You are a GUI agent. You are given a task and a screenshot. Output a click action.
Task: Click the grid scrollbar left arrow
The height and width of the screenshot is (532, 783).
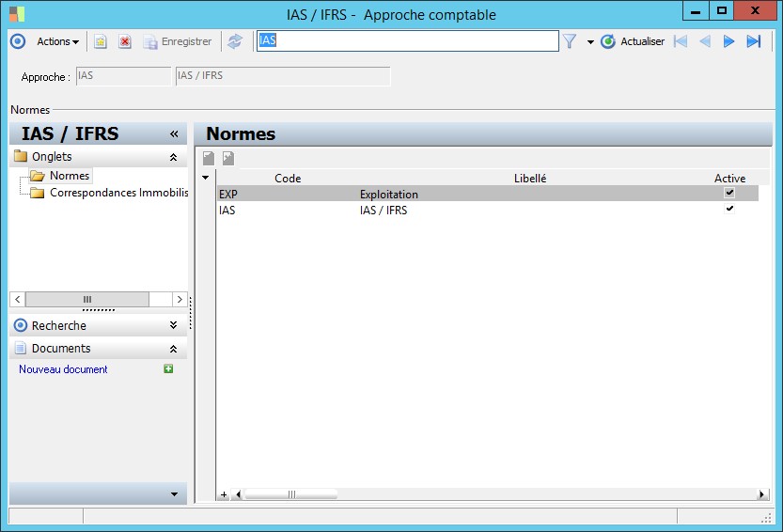pyautogui.click(x=238, y=494)
